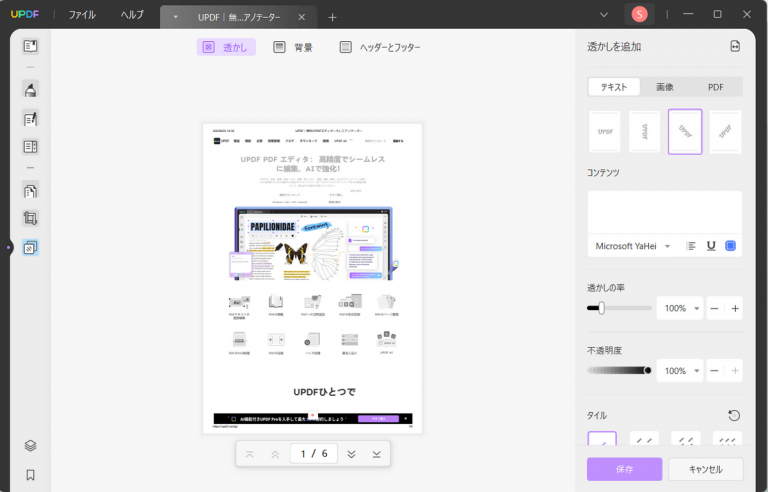Image resolution: width=768 pixels, height=492 pixels.
Task: Open the Form preparation tool in sidebar
Action: [30, 147]
